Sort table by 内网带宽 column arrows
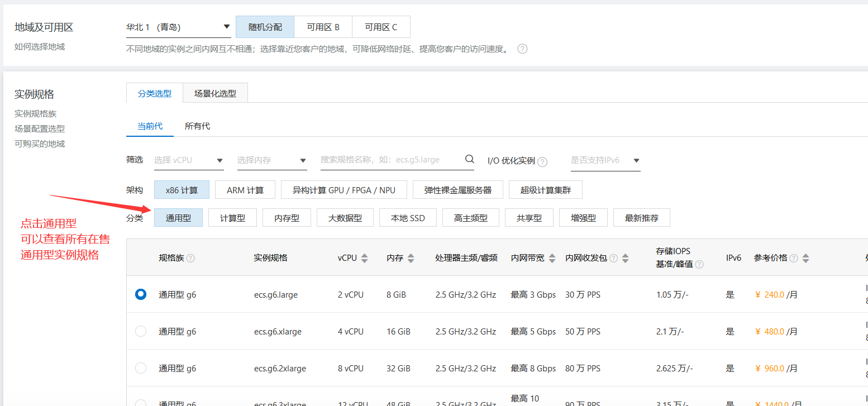This screenshot has height=406, width=868. [x=552, y=258]
